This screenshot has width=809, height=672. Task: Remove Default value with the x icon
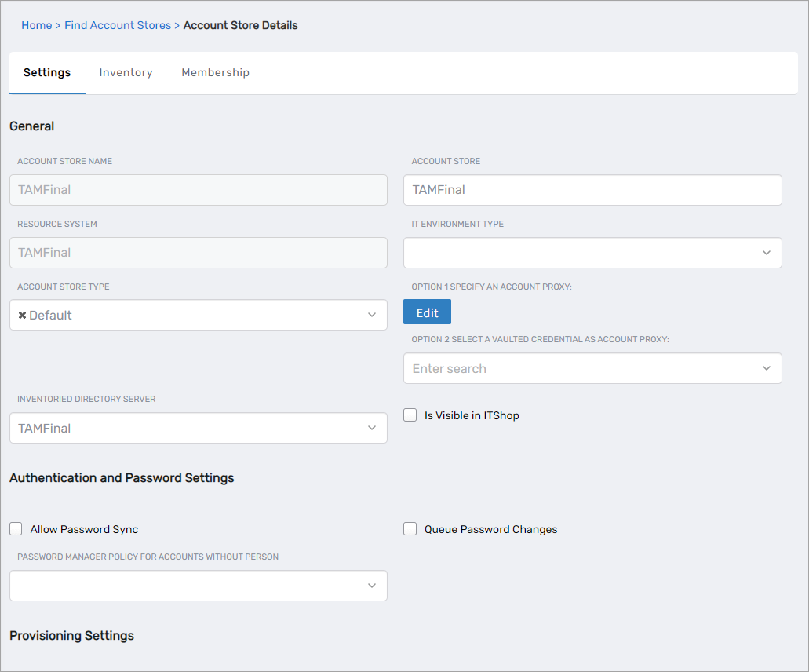click(23, 315)
